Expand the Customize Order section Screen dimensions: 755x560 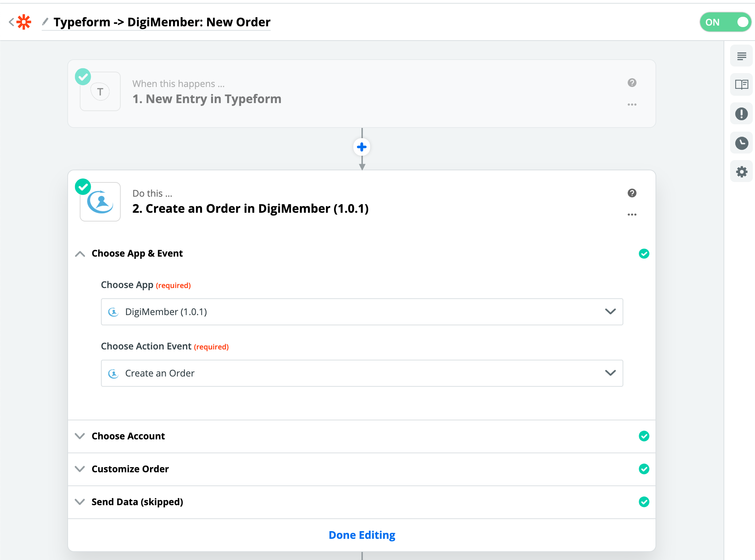click(x=130, y=469)
